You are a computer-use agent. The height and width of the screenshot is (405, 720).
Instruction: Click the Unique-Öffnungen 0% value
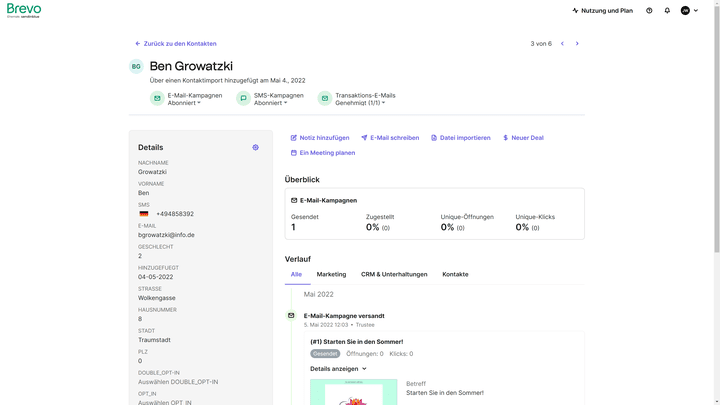coord(447,227)
